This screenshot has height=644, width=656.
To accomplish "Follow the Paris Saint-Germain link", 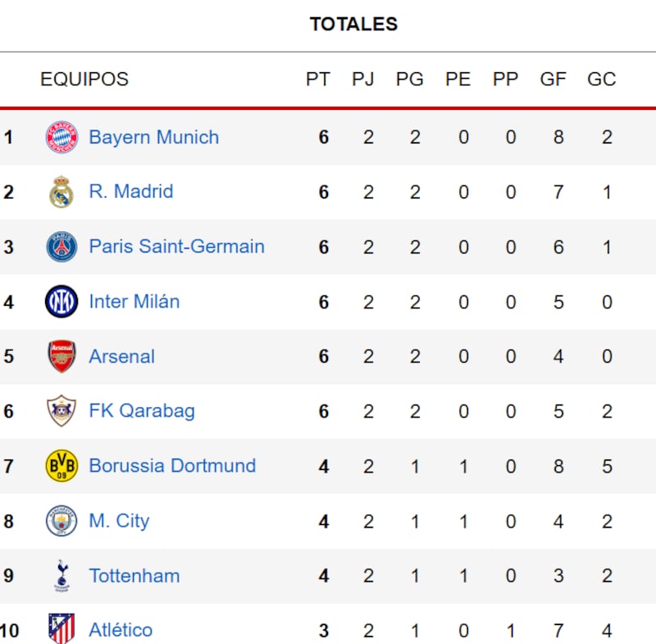I will click(x=176, y=247).
